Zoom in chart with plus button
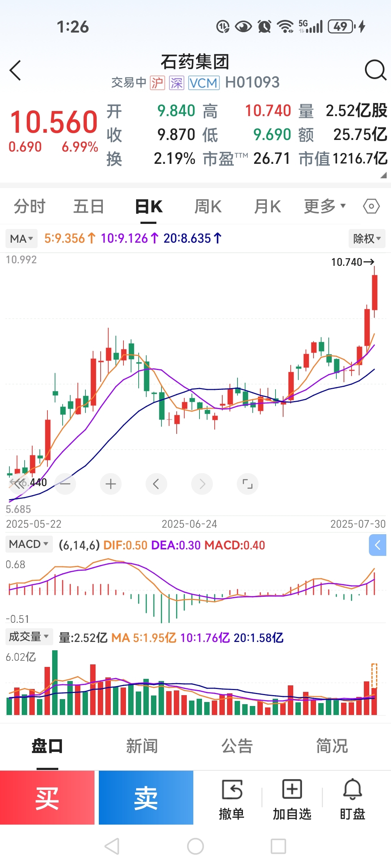391x868 pixels. tap(111, 484)
